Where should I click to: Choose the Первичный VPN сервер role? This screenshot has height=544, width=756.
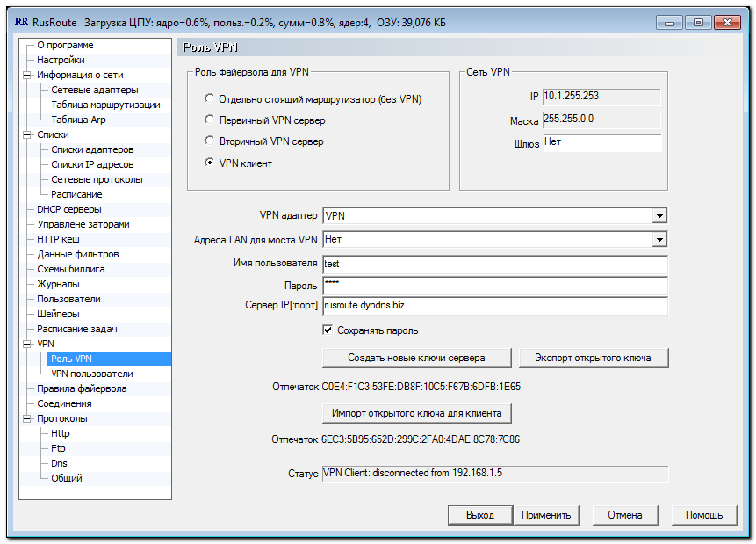(x=209, y=120)
